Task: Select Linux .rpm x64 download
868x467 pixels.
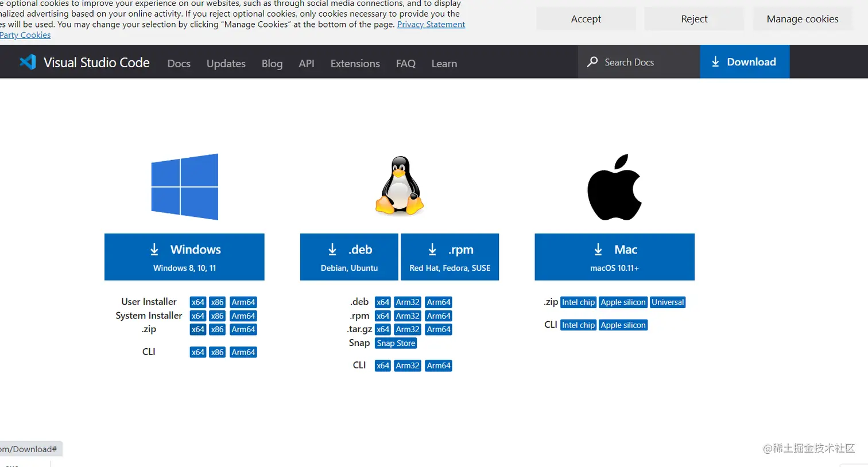Action: [383, 316]
